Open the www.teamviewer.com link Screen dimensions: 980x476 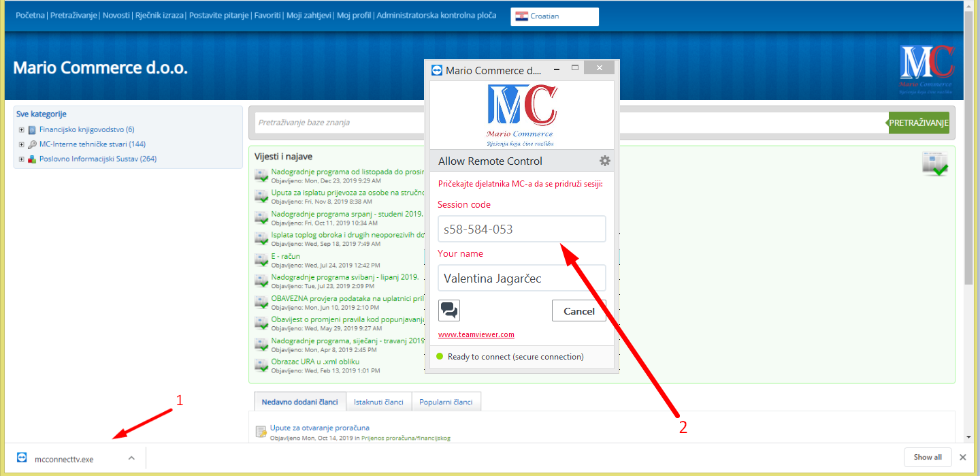(x=476, y=334)
